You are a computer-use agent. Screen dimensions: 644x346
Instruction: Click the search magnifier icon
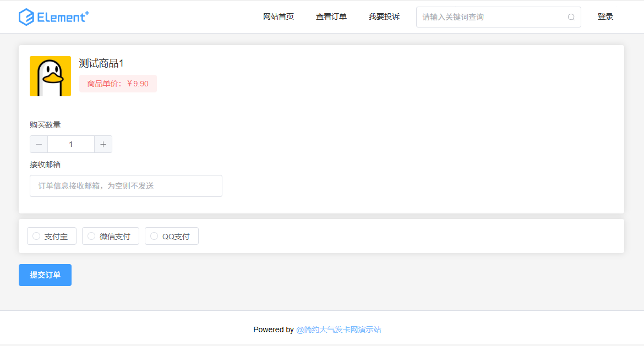pos(571,17)
